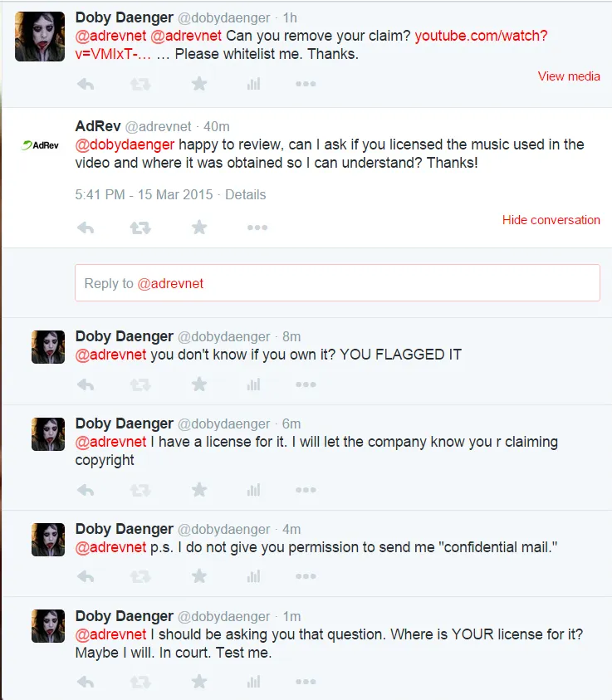The image size is (612, 700).
Task: Click Hide conversation link
Action: 551,220
